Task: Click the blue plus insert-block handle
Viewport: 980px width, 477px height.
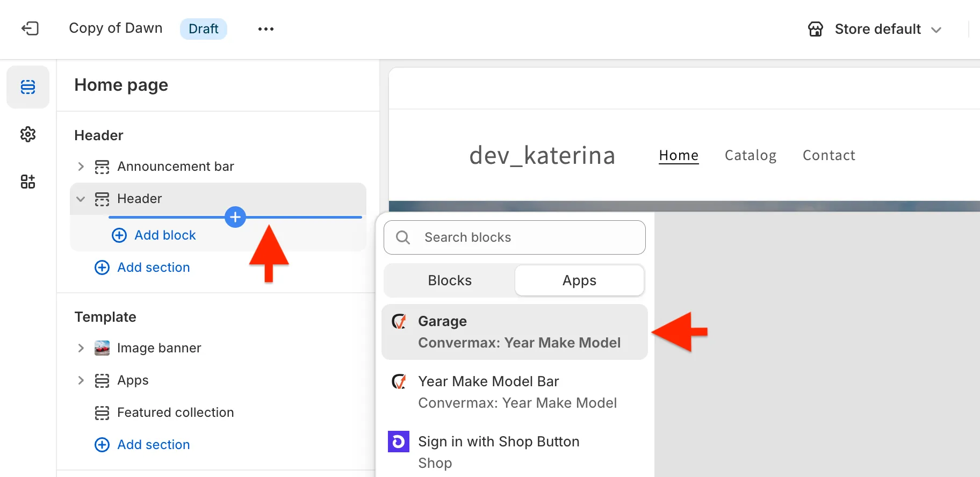Action: (235, 217)
